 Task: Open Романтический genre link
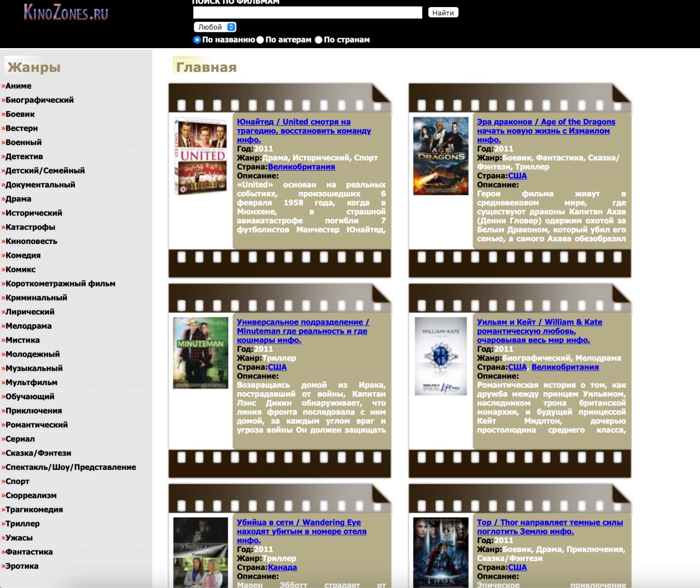pyautogui.click(x=37, y=425)
